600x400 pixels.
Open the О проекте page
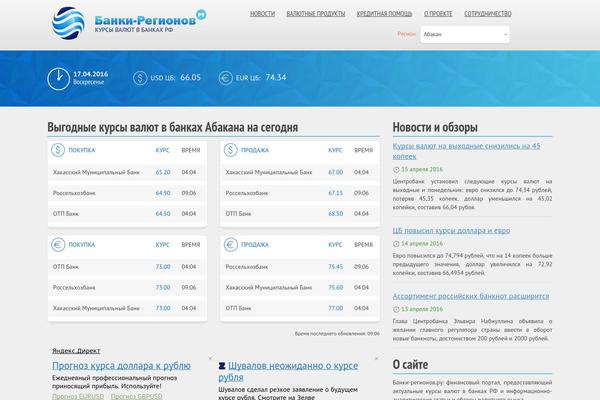pos(437,14)
